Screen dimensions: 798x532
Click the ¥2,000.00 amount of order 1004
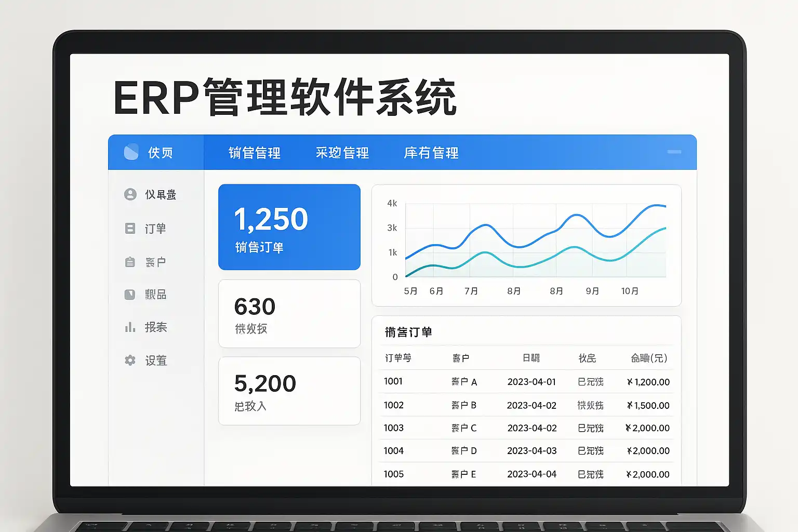[x=648, y=451]
